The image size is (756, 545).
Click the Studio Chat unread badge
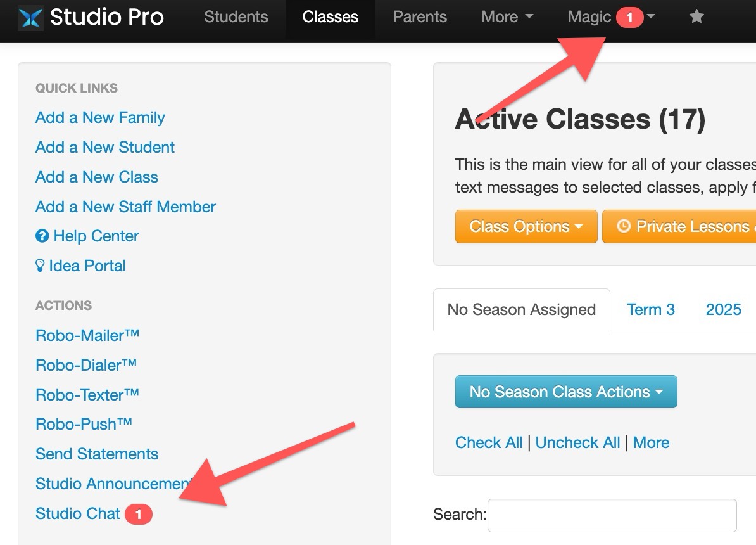pyautogui.click(x=139, y=514)
